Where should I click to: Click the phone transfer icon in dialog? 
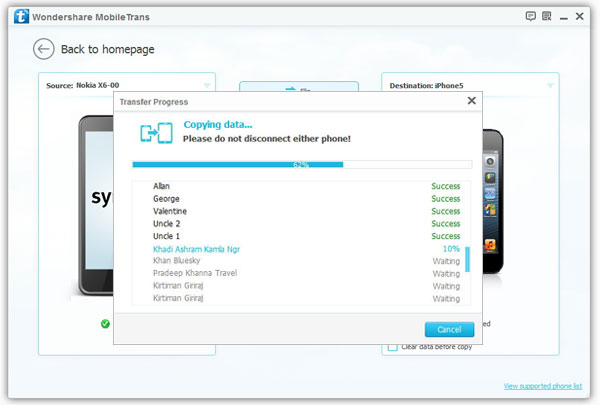(x=156, y=133)
